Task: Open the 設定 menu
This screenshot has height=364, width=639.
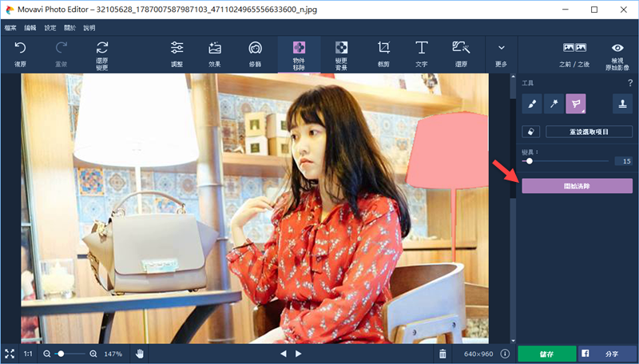Action: 50,27
